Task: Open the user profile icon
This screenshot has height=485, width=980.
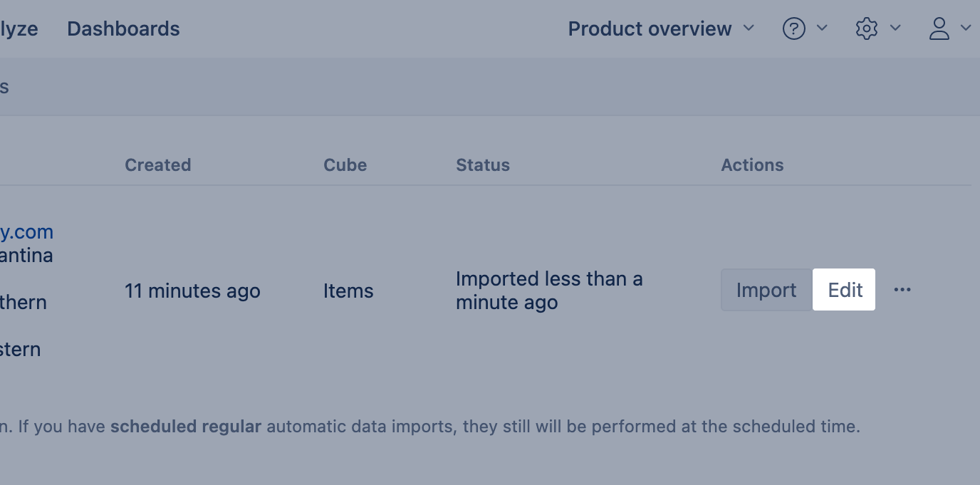Action: (939, 28)
